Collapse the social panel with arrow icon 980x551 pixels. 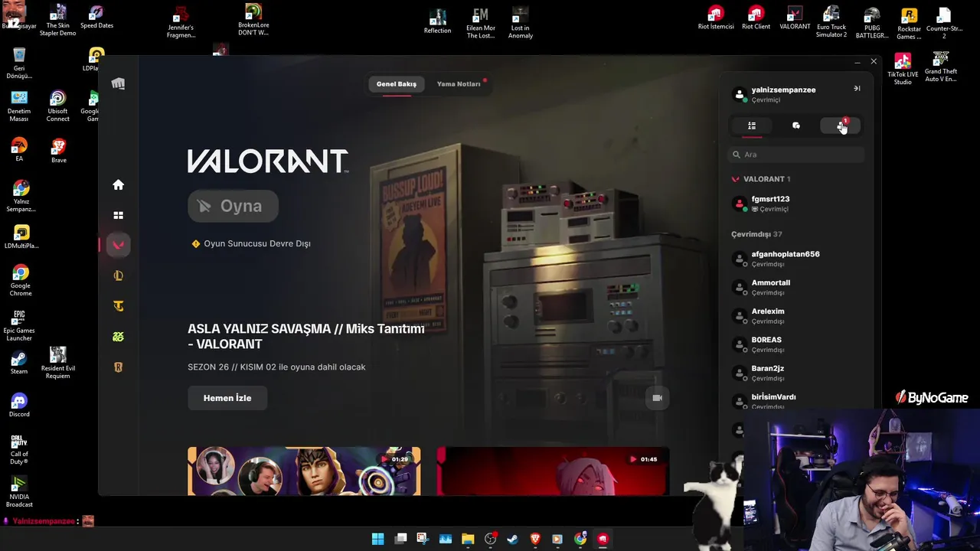[x=857, y=89]
